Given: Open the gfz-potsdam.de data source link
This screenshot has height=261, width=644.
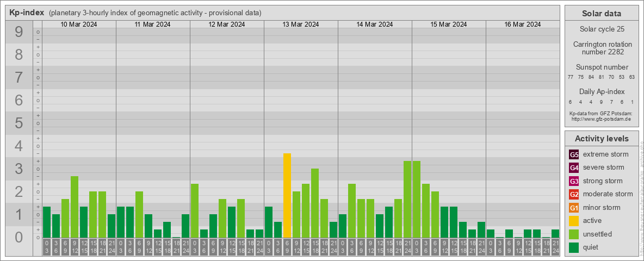Looking at the screenshot, I should tap(602, 119).
